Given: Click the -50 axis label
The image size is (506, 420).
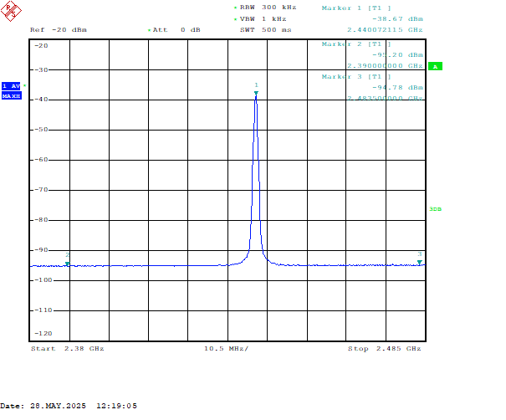Looking at the screenshot, I should tap(41, 130).
